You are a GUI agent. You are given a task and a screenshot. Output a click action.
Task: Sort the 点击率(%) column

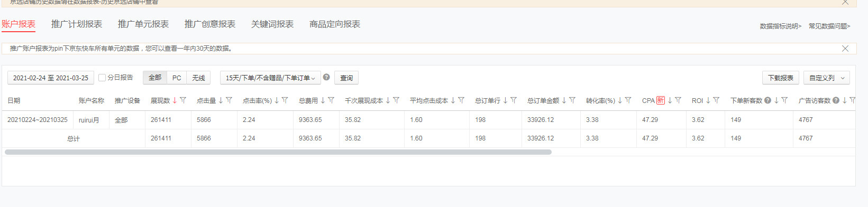point(276,100)
